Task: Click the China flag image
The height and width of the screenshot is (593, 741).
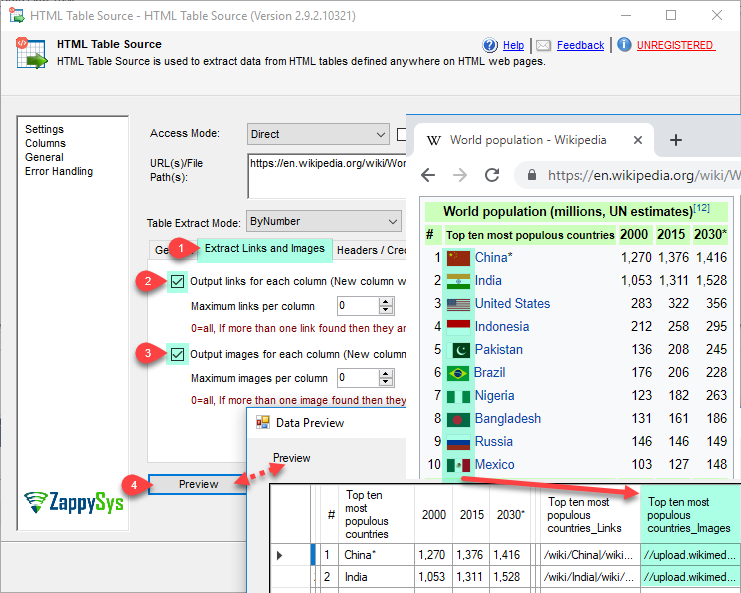Action: pyautogui.click(x=458, y=258)
